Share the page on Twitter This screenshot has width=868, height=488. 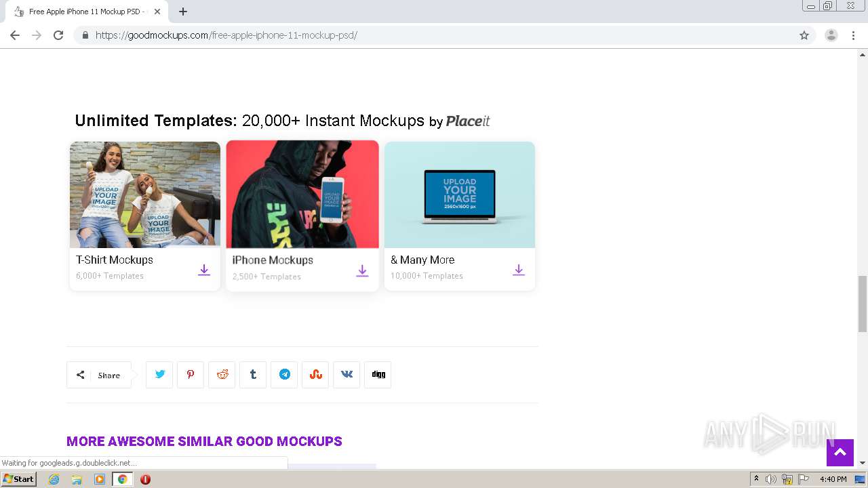pyautogui.click(x=160, y=374)
